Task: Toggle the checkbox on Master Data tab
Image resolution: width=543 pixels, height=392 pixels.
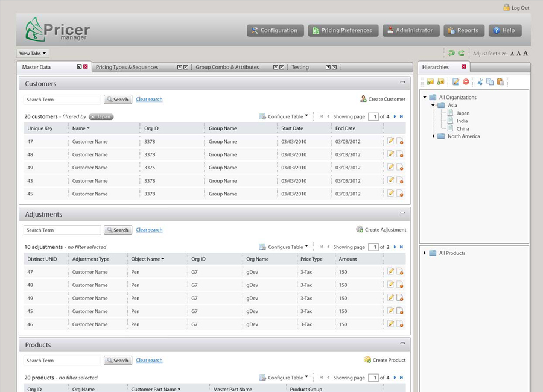Action: (80, 67)
